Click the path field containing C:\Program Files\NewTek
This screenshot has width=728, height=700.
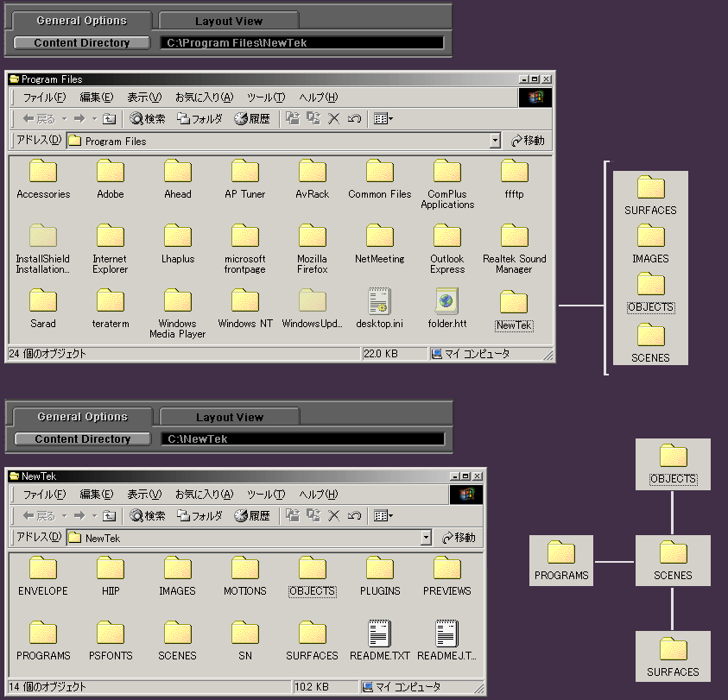click(x=302, y=43)
